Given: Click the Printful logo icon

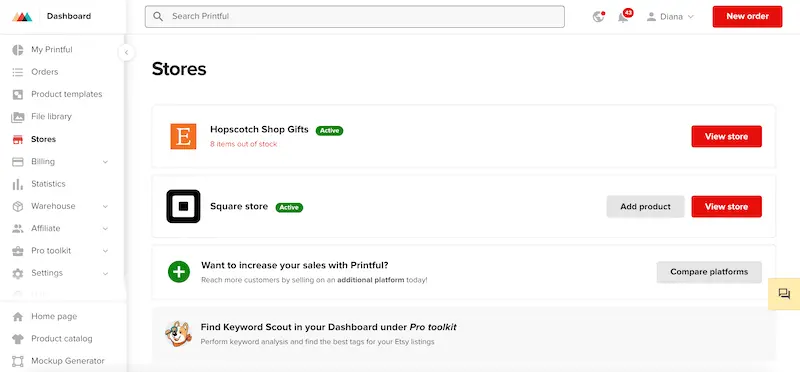Looking at the screenshot, I should point(22,16).
